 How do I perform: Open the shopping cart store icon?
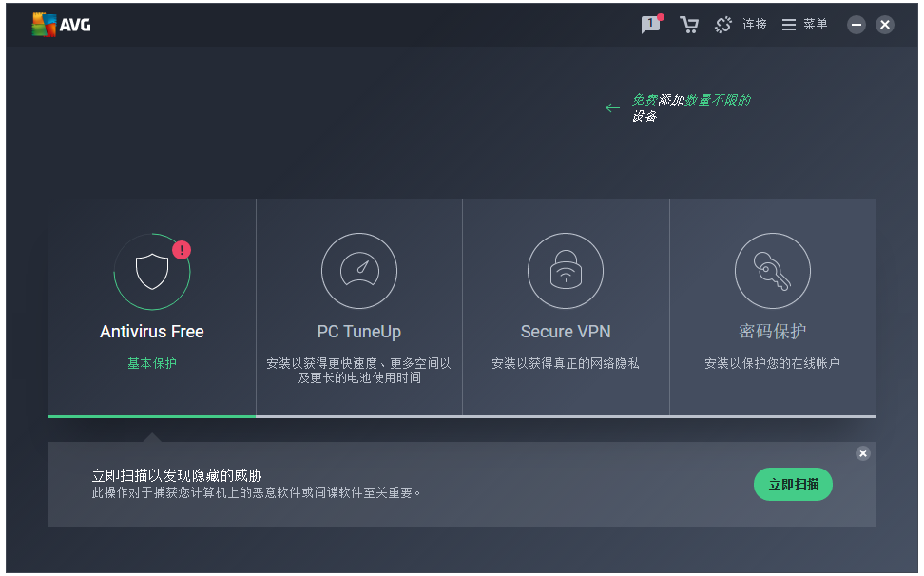pos(689,25)
